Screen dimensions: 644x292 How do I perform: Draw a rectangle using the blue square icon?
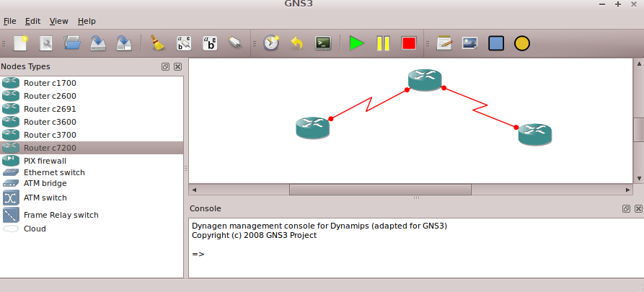click(496, 43)
